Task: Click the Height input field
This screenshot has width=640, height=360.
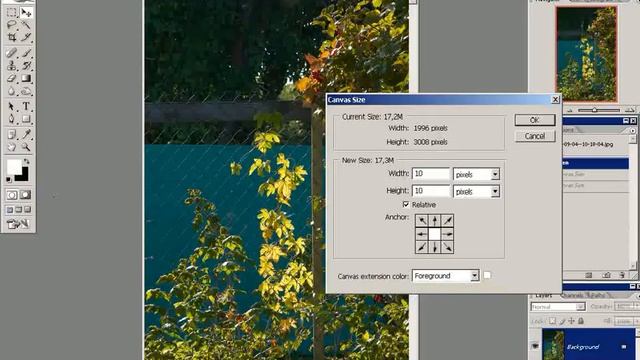Action: (431, 191)
